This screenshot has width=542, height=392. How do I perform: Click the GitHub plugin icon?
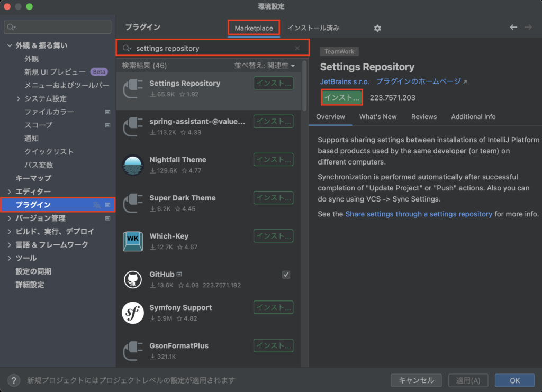coord(133,279)
